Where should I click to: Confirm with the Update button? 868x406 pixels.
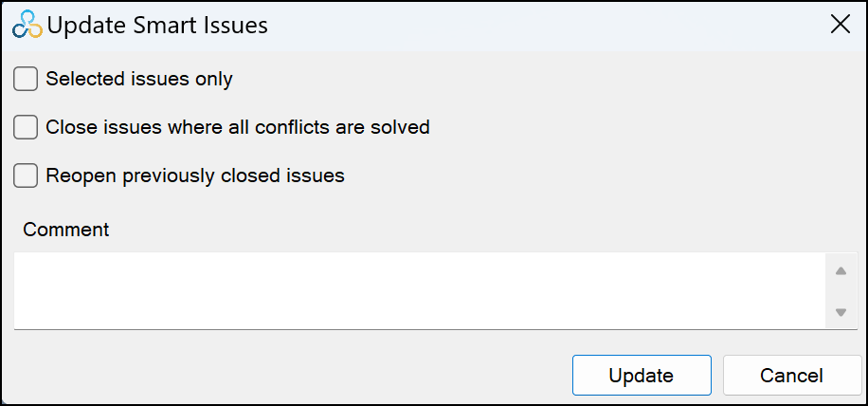click(642, 375)
